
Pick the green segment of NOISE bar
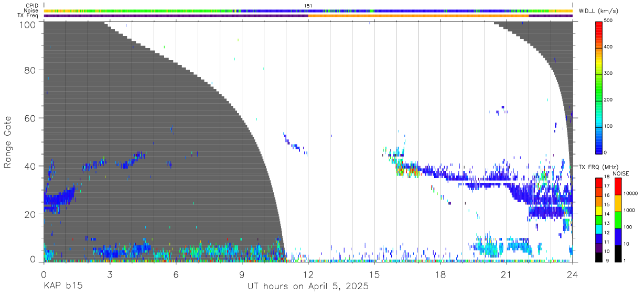618,219
